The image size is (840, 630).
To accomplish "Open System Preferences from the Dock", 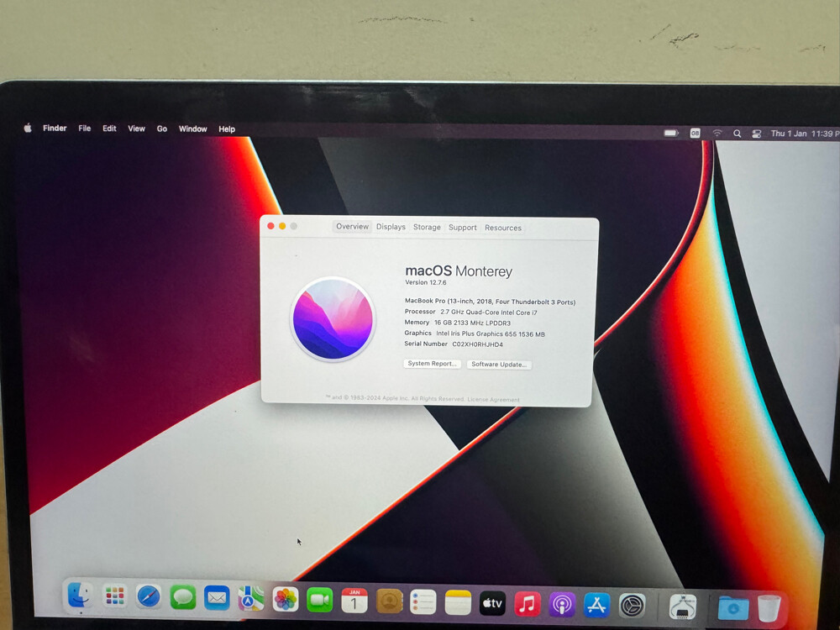I will coord(633,606).
